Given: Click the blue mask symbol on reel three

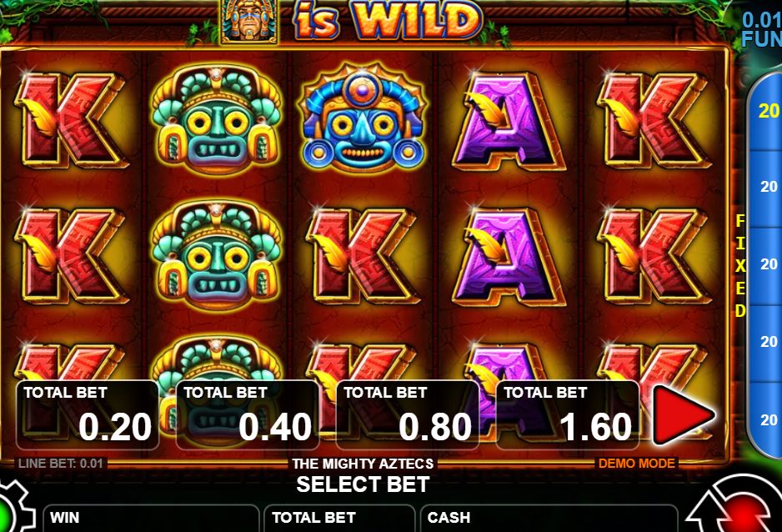Looking at the screenshot, I should (x=363, y=118).
